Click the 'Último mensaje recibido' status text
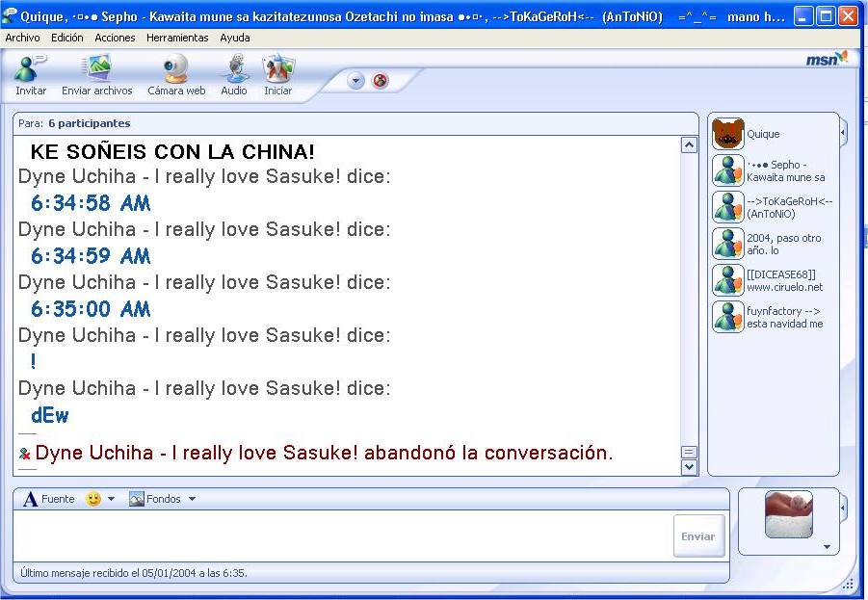 [x=134, y=573]
